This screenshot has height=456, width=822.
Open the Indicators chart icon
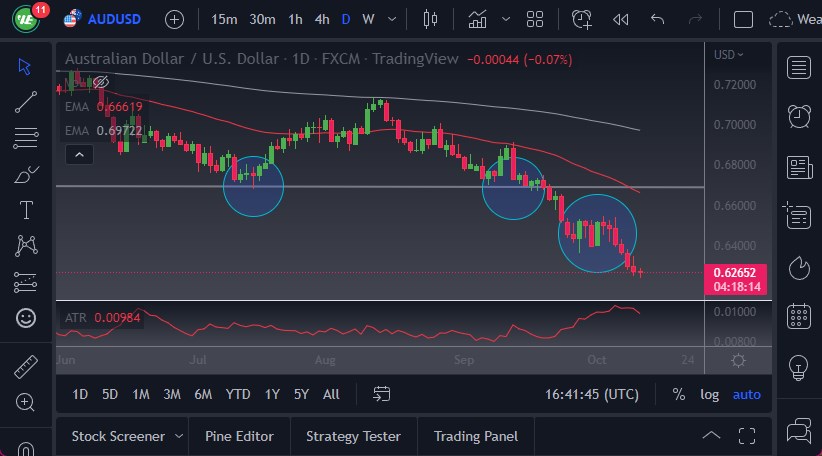pyautogui.click(x=477, y=20)
